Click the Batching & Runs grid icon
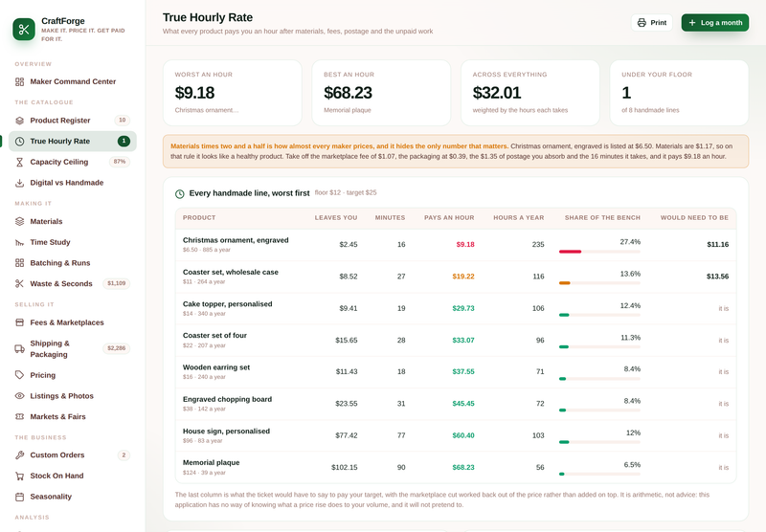The image size is (766, 532). [x=19, y=263]
